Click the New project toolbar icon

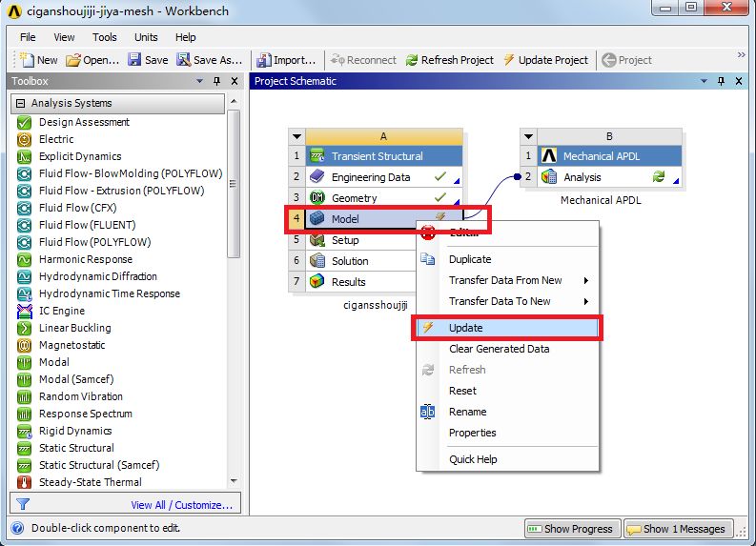pyautogui.click(x=27, y=60)
